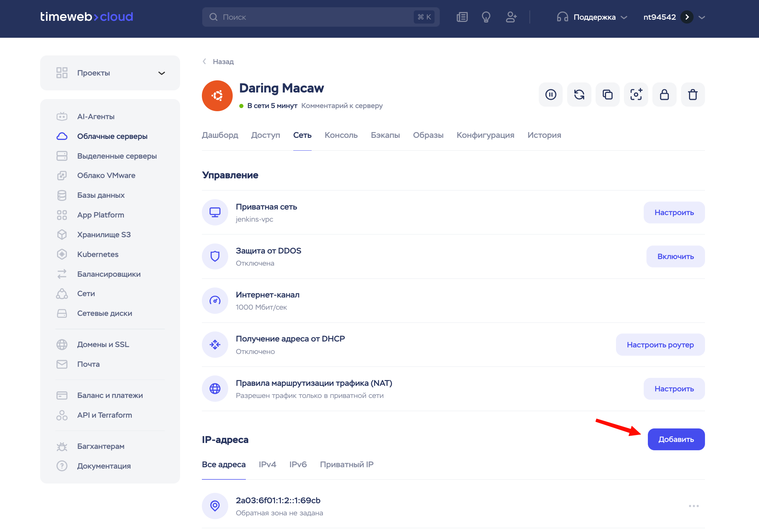Screen dimensions: 759x532
Task: Click the lock server icon
Action: [x=664, y=95]
